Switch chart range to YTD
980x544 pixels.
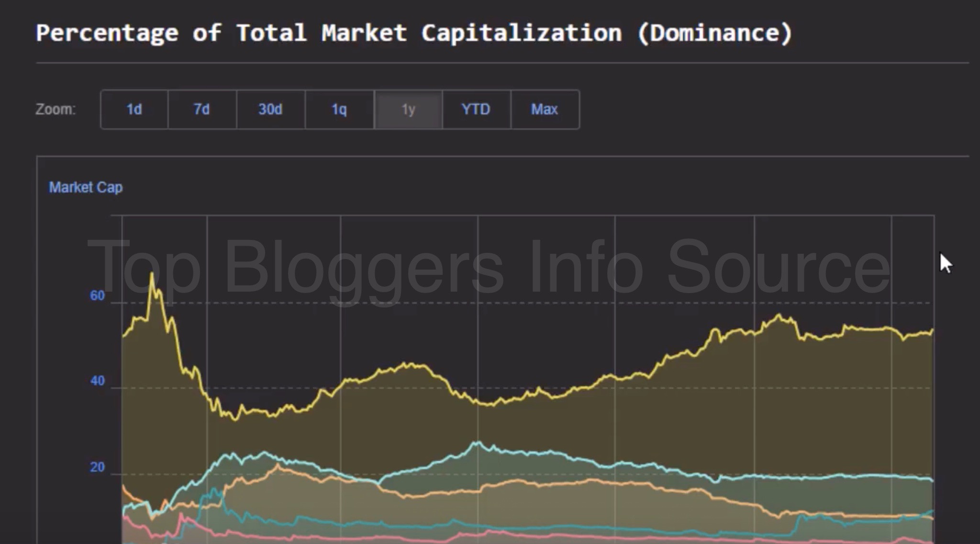[x=476, y=110]
